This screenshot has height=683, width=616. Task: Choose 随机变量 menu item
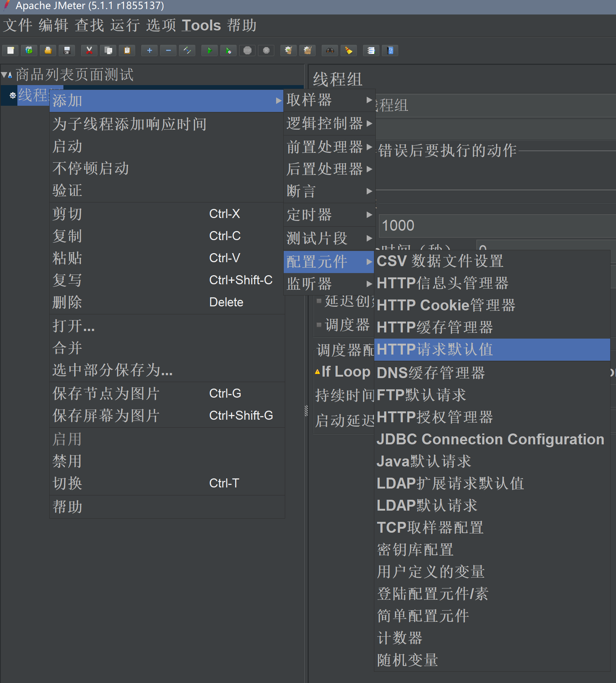coord(492,660)
